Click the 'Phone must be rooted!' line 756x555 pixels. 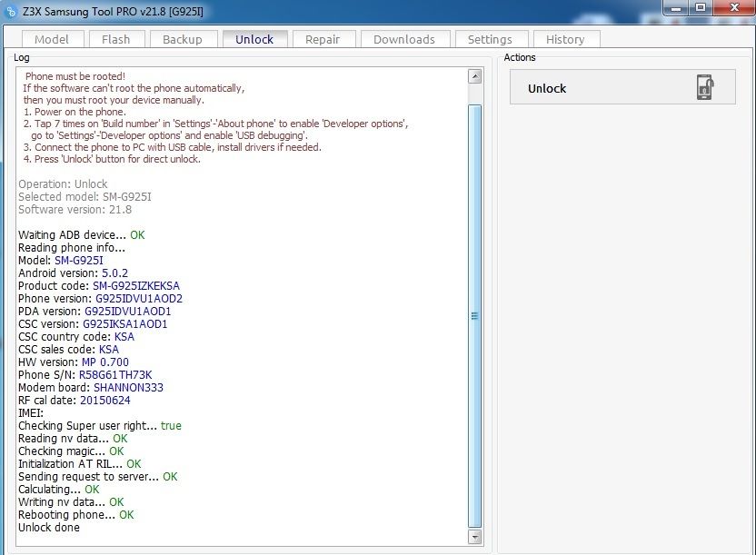(x=75, y=76)
